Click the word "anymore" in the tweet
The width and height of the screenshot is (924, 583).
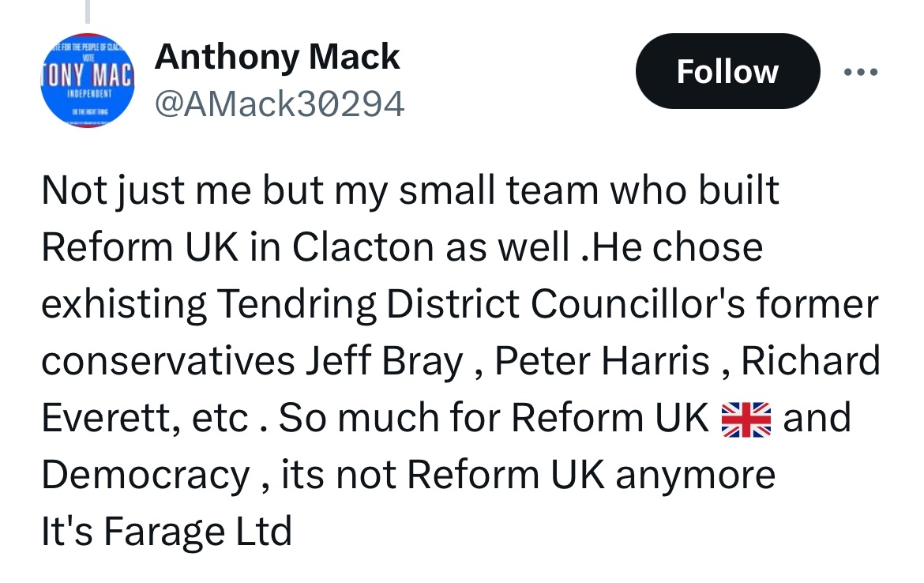[x=694, y=476]
